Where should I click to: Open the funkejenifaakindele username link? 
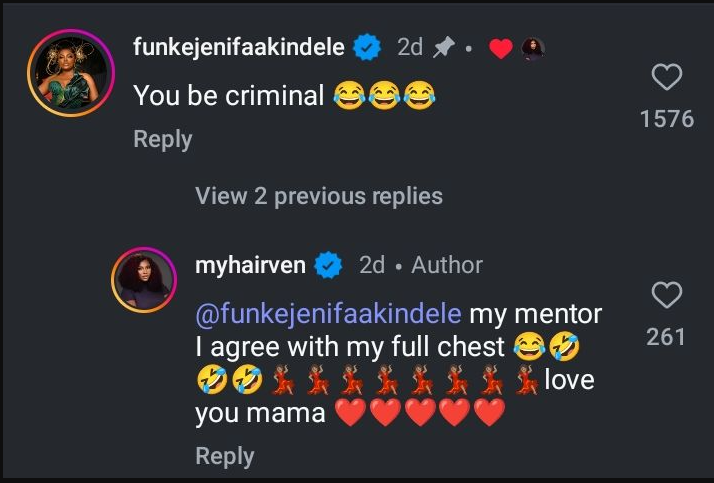(x=239, y=47)
